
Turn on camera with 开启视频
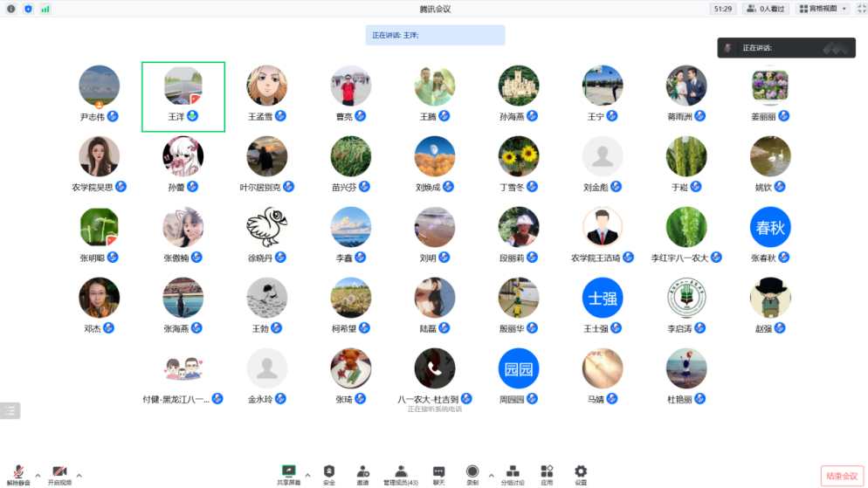[59, 472]
